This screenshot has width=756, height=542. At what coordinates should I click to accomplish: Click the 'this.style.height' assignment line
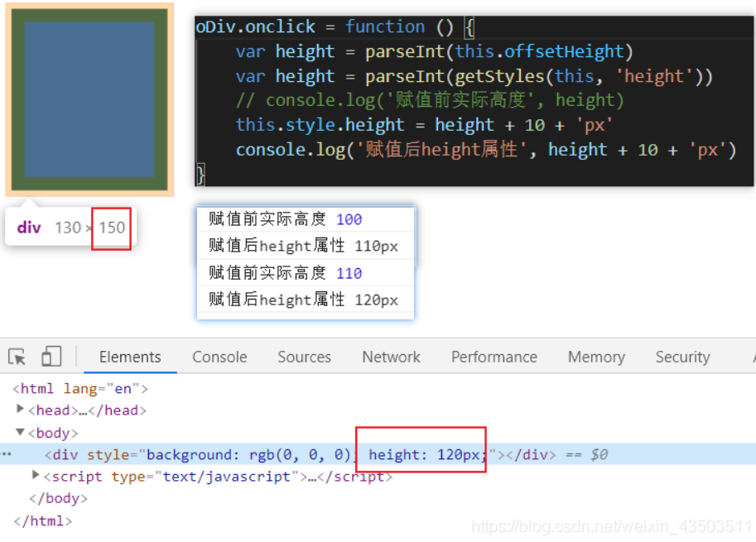coord(424,125)
